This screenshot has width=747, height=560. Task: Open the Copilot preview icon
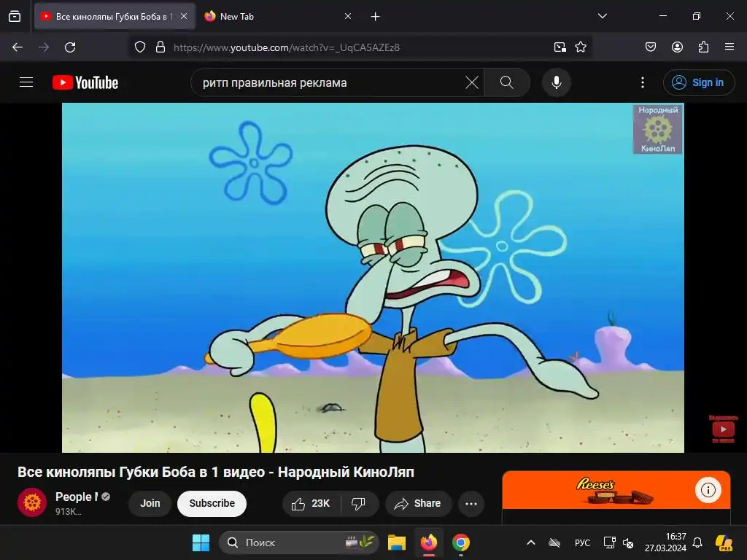724,542
